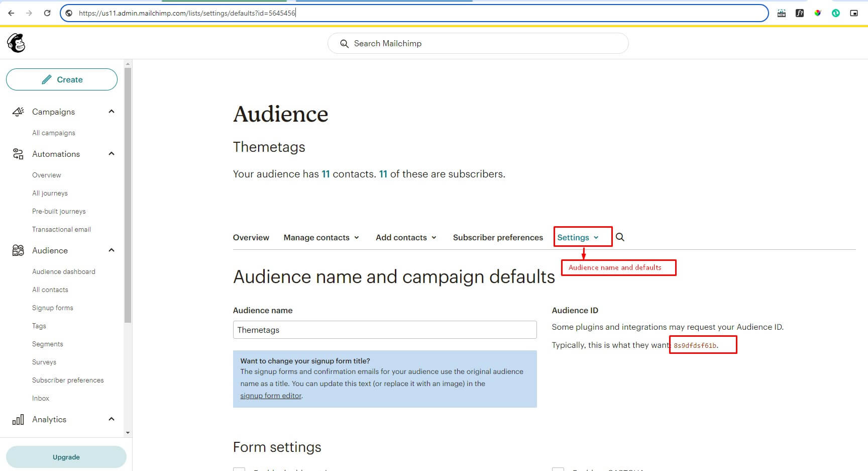Click inside the Audience name field
This screenshot has height=471, width=868.
click(385, 330)
